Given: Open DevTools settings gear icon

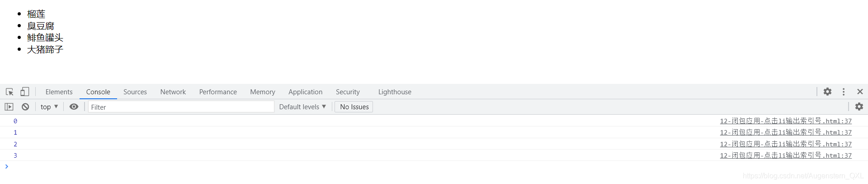Looking at the screenshot, I should pyautogui.click(x=827, y=92).
